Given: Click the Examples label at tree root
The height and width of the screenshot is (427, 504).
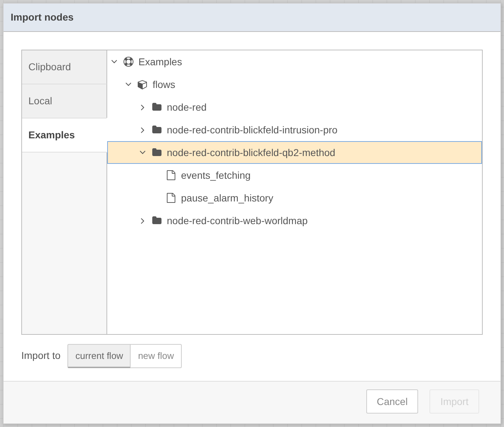Looking at the screenshot, I should pyautogui.click(x=160, y=62).
